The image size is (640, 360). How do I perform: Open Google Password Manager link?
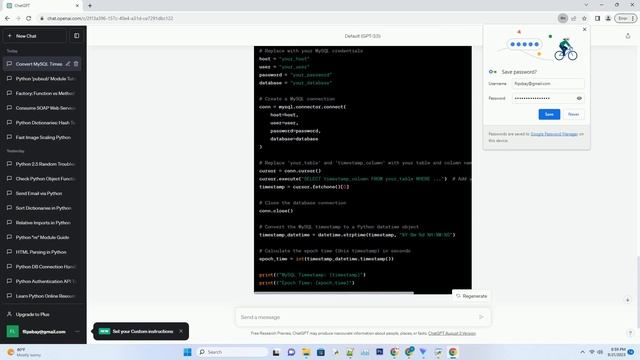pyautogui.click(x=554, y=134)
